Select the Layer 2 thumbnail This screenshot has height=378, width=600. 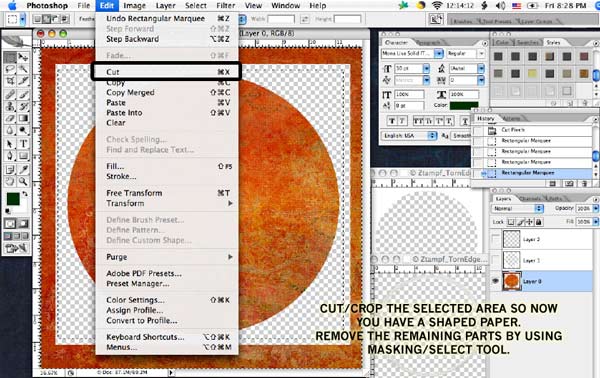coord(512,240)
